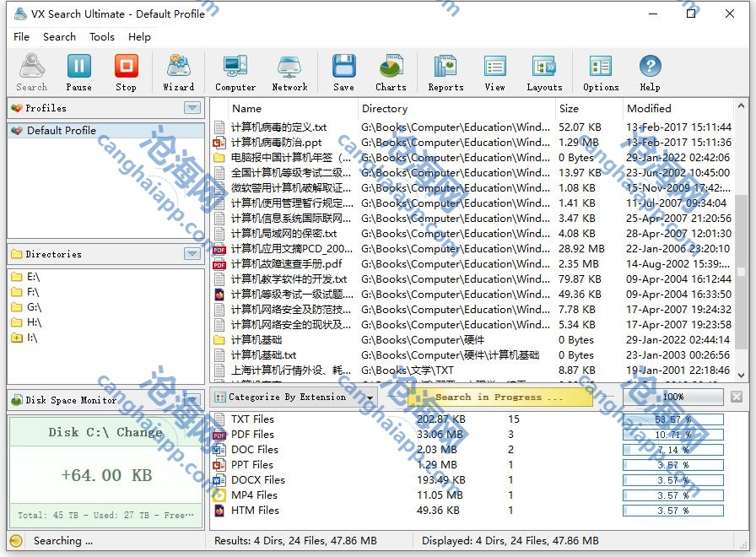Click the Computer toolbar icon
The height and width of the screenshot is (557, 756).
click(235, 72)
